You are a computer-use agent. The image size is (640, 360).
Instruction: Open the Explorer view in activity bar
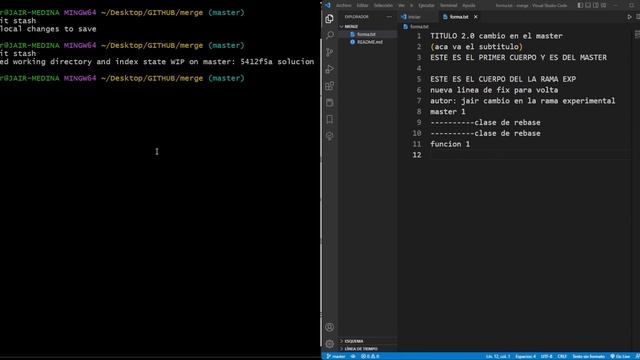click(x=329, y=19)
